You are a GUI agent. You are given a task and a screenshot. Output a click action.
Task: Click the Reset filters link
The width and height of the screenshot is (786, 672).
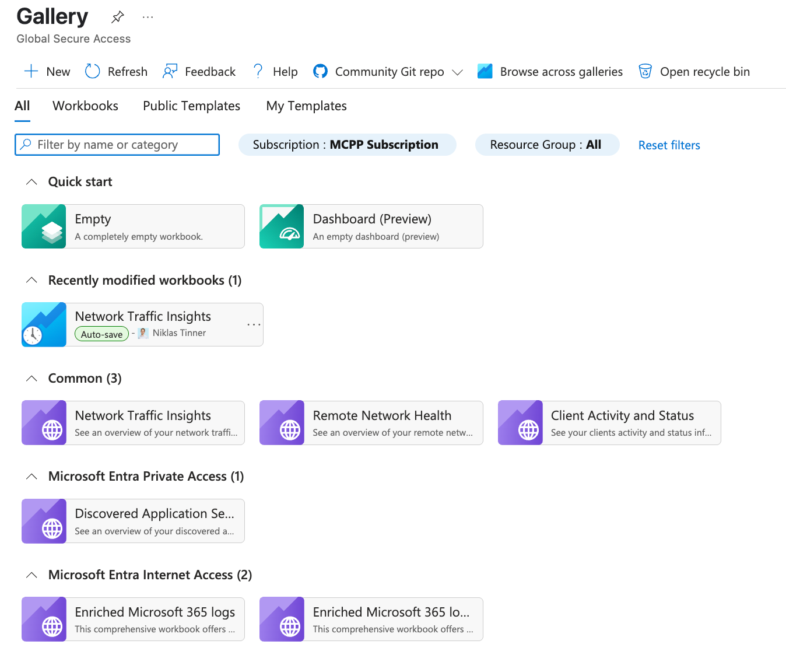tap(669, 145)
